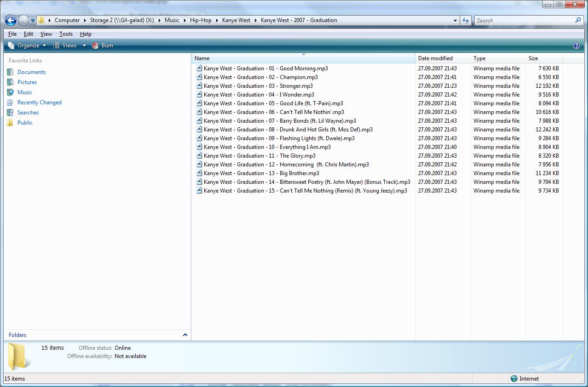Sort by Date modified column header
Viewport: 588px width, 387px height.
click(x=443, y=58)
